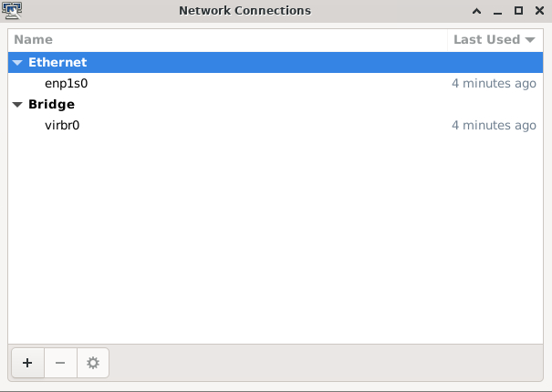The width and height of the screenshot is (552, 392).
Task: Select the enp1s0 Ethernet connection
Action: coord(66,84)
